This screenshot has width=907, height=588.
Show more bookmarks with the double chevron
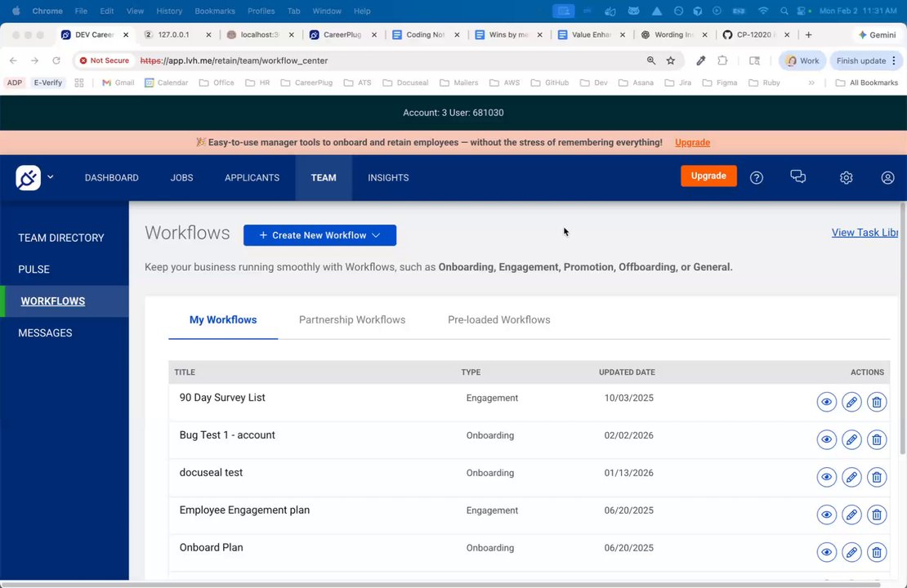point(811,82)
